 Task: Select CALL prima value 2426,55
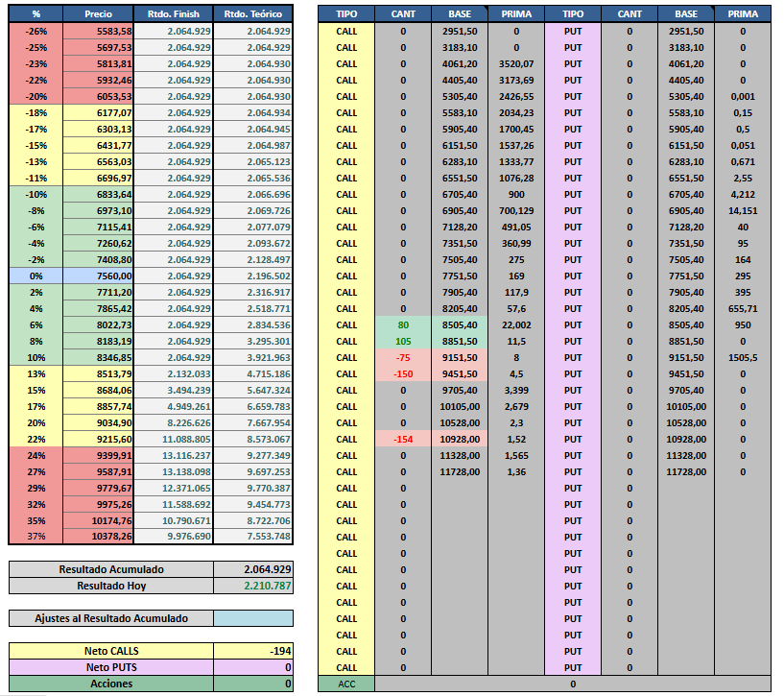[516, 97]
